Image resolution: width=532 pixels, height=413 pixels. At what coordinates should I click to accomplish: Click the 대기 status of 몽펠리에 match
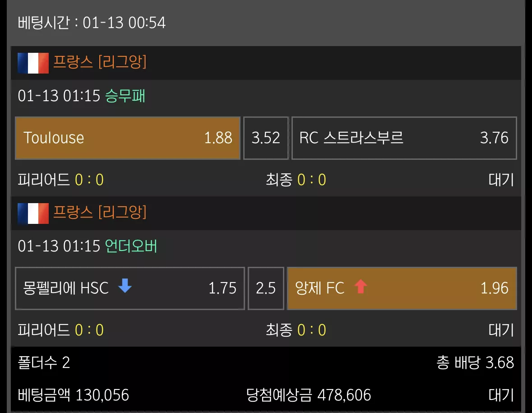pos(501,330)
